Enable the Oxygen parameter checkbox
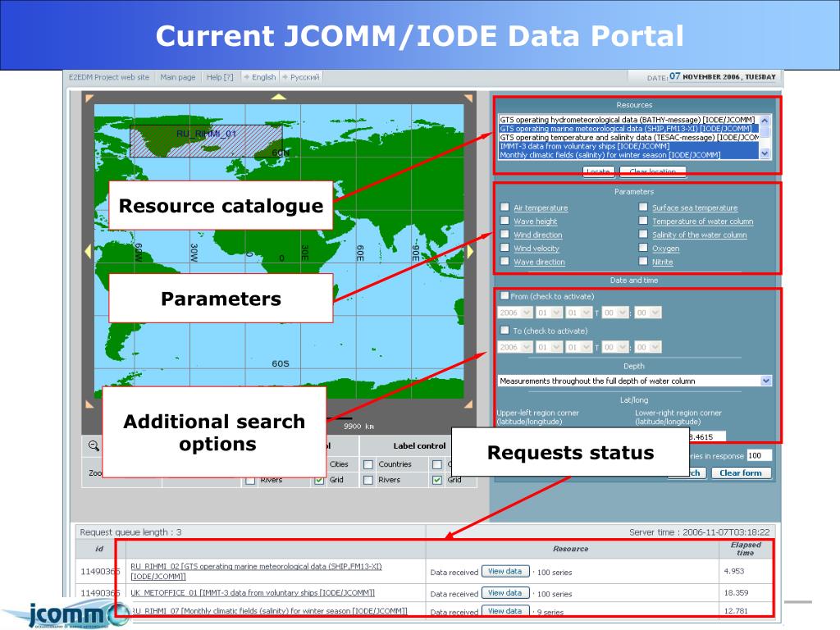 (643, 248)
